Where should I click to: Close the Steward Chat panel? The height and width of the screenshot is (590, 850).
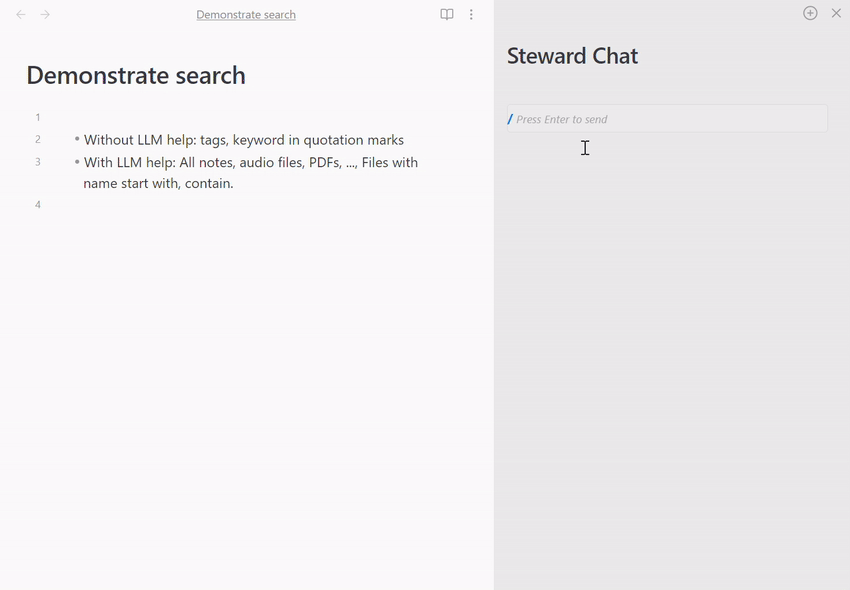pyautogui.click(x=836, y=13)
